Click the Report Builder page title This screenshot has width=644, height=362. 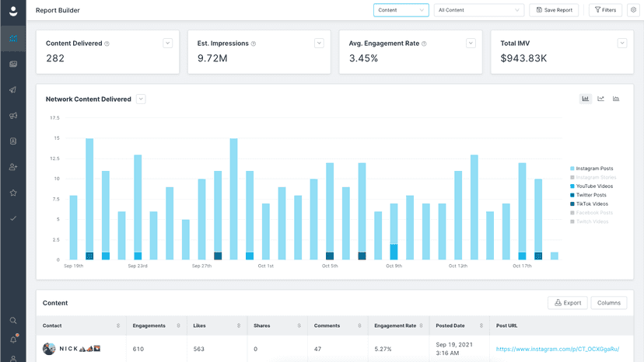(x=58, y=10)
